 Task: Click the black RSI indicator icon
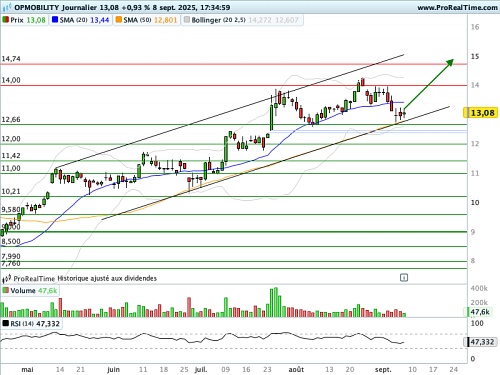tap(5, 323)
